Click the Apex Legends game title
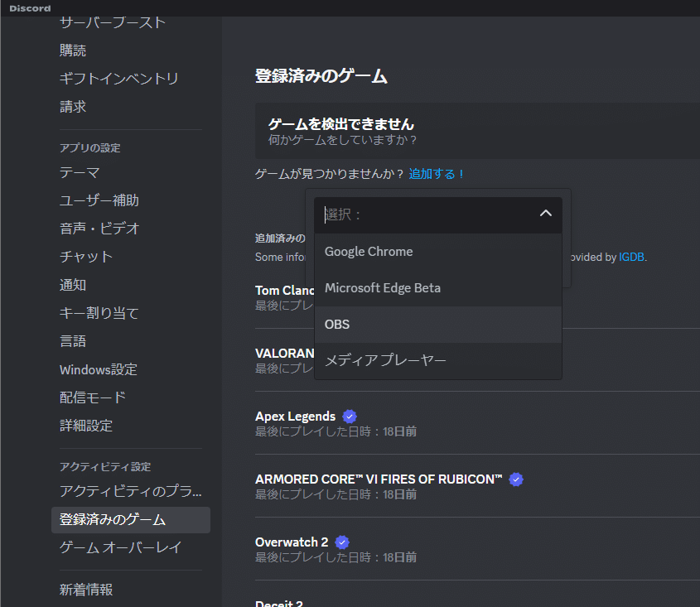Viewport: 700px width, 607px height. pyautogui.click(x=295, y=417)
